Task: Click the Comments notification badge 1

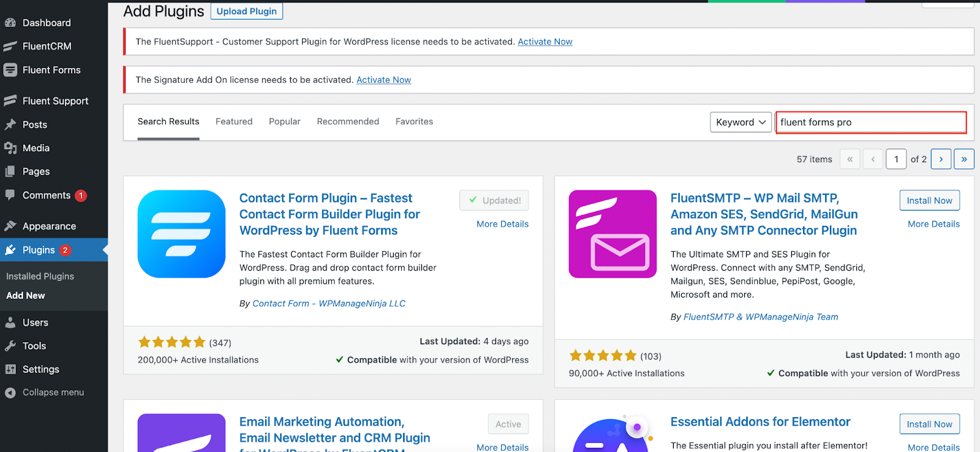Action: pyautogui.click(x=81, y=196)
